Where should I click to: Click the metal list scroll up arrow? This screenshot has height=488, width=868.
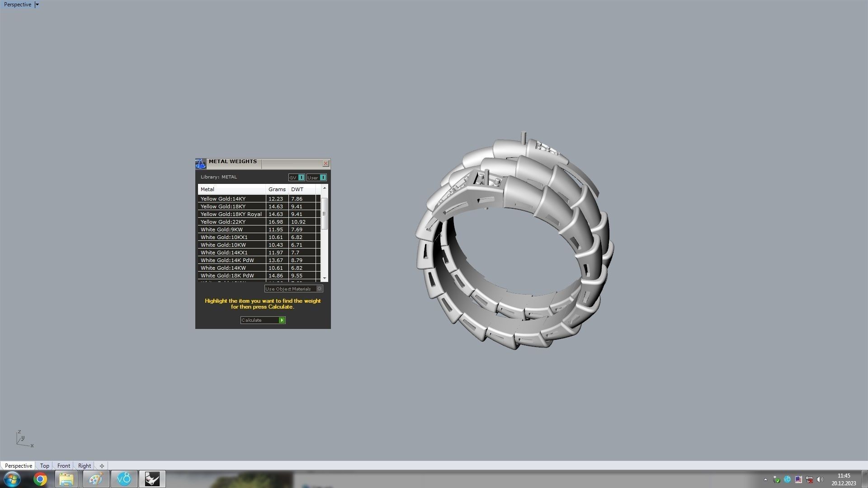point(324,188)
